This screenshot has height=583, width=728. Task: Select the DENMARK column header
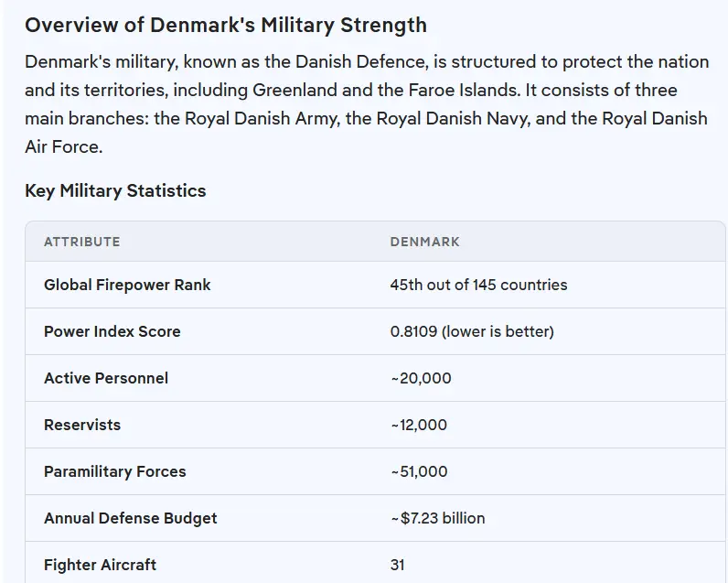424,242
